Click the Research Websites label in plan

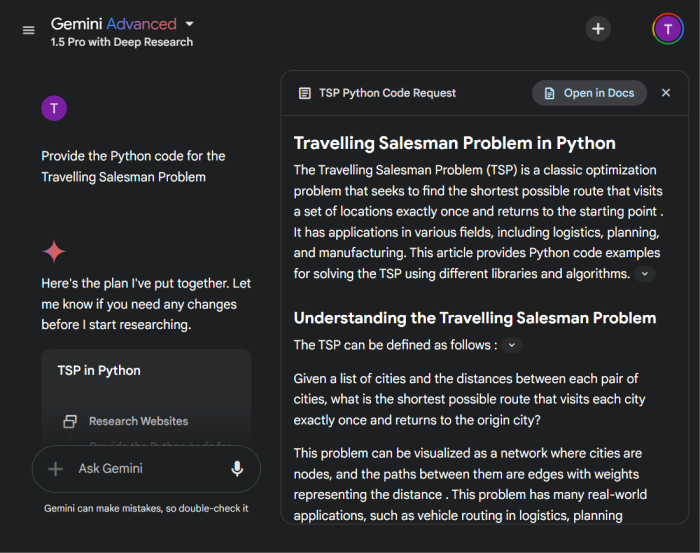(138, 421)
